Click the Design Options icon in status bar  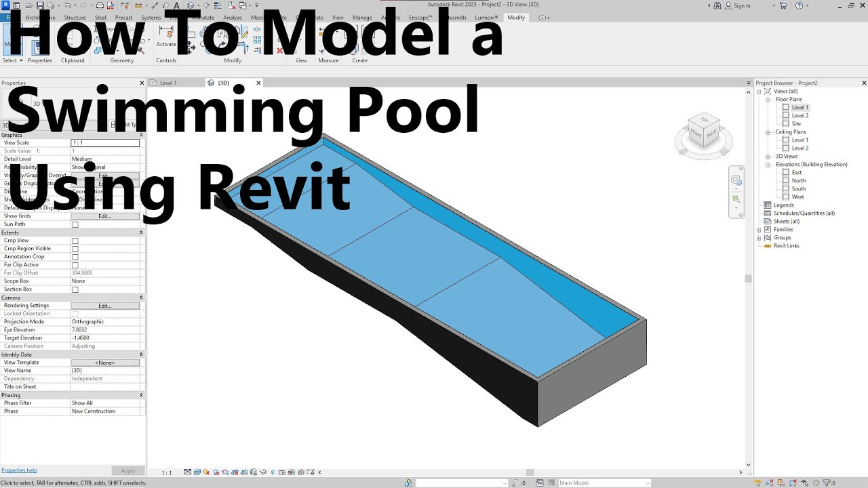(539, 483)
